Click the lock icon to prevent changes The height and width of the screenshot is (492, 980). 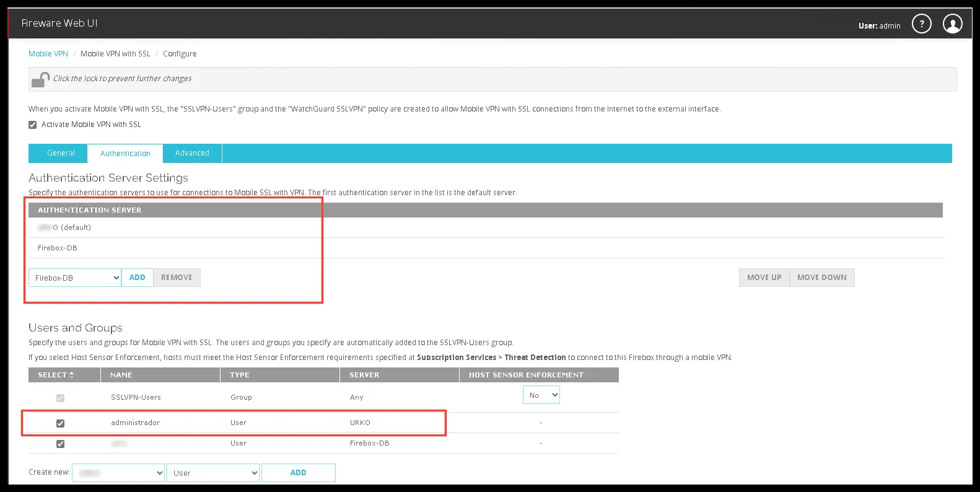point(40,79)
